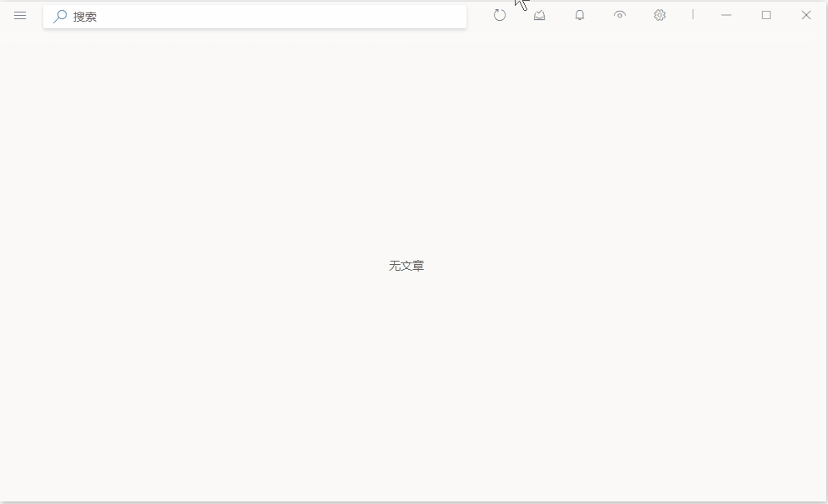
Task: Mark all articles as read
Action: pos(540,15)
